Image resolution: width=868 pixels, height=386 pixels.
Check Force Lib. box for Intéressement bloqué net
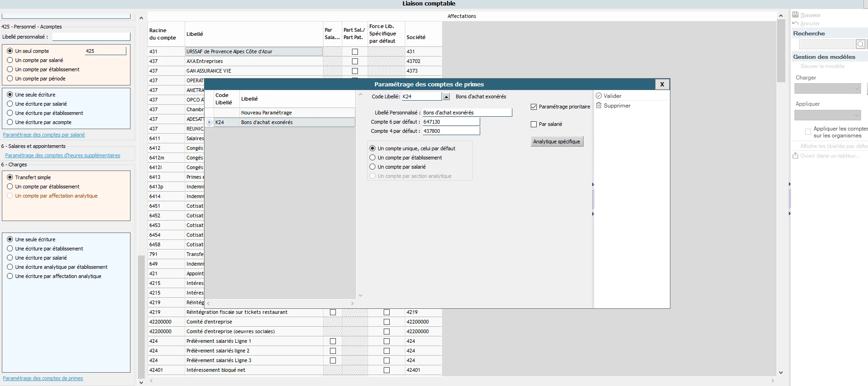(x=386, y=370)
